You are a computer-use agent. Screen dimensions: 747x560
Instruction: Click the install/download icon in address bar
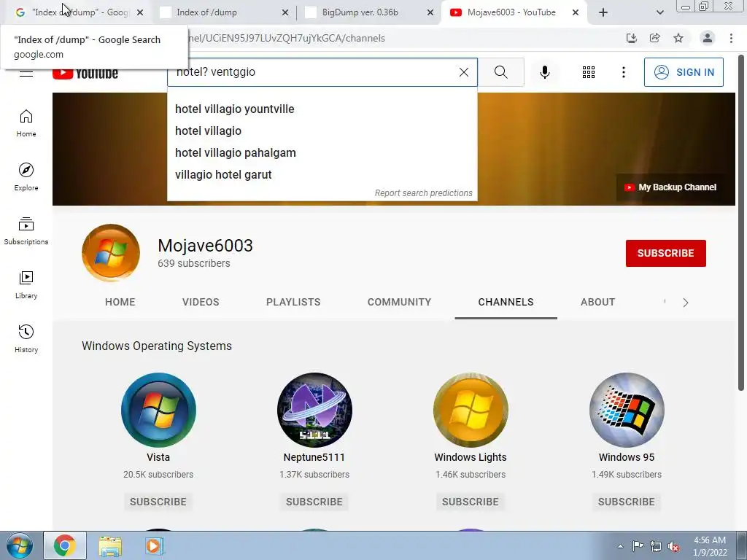[x=632, y=38]
